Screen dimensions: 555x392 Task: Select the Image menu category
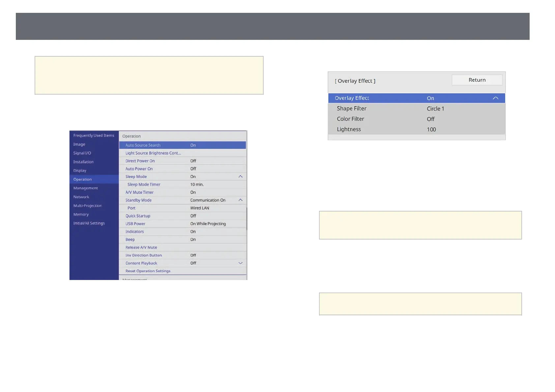point(94,144)
